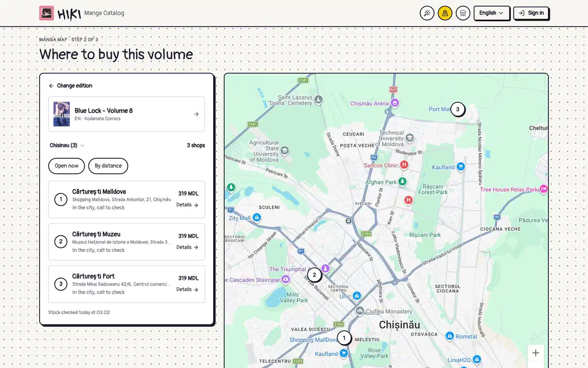The height and width of the screenshot is (368, 588).
Task: Click the HIKI logo icon
Action: point(46,13)
